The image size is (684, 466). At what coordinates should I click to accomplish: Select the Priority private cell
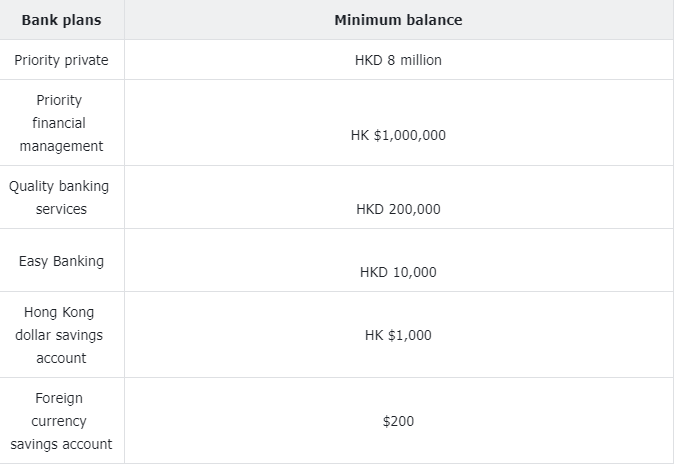[x=62, y=60]
